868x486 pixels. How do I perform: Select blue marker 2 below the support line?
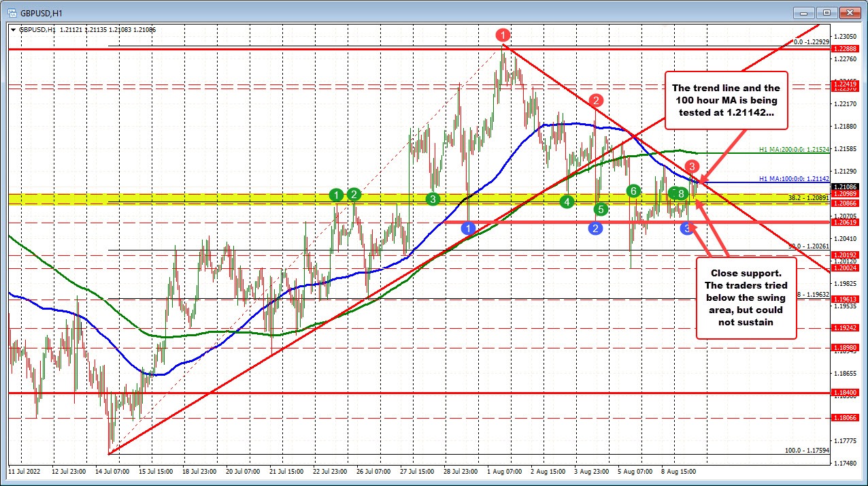[x=595, y=229]
